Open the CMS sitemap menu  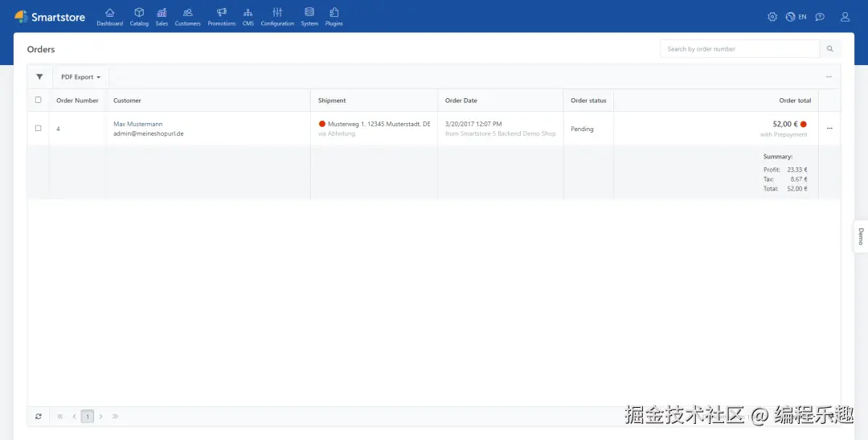(x=248, y=17)
